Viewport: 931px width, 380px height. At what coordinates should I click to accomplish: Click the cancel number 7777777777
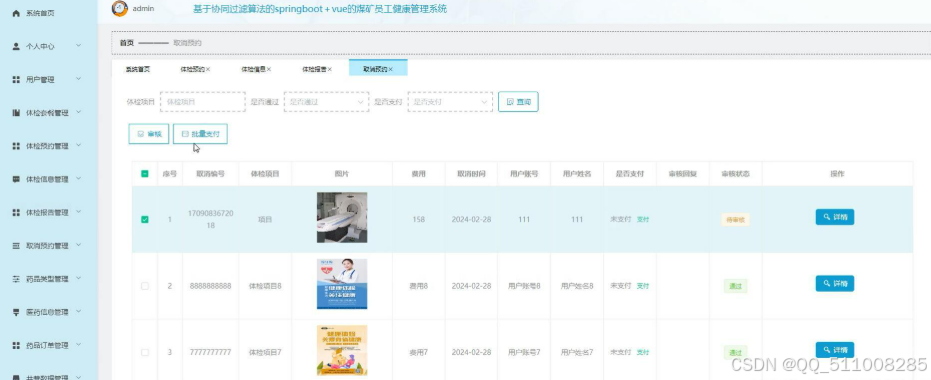211,352
